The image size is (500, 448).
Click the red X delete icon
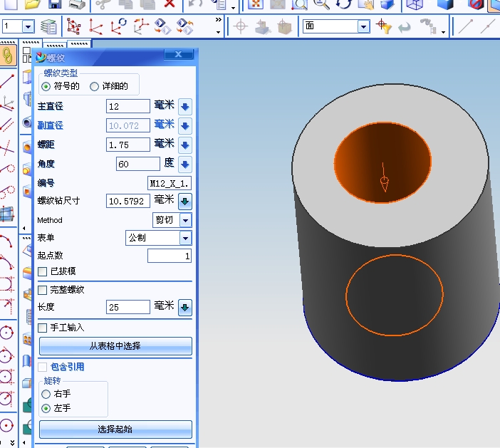[x=169, y=4]
